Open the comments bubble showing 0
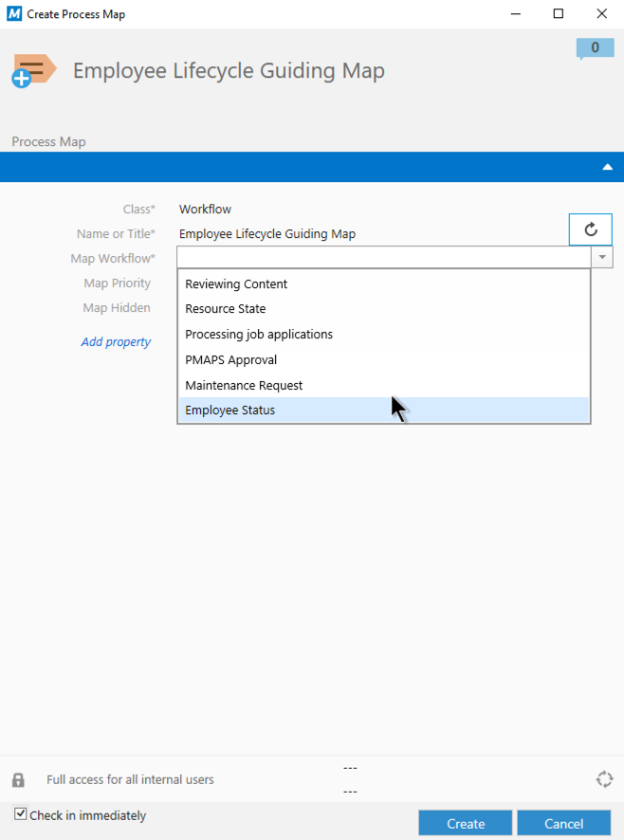 595,48
